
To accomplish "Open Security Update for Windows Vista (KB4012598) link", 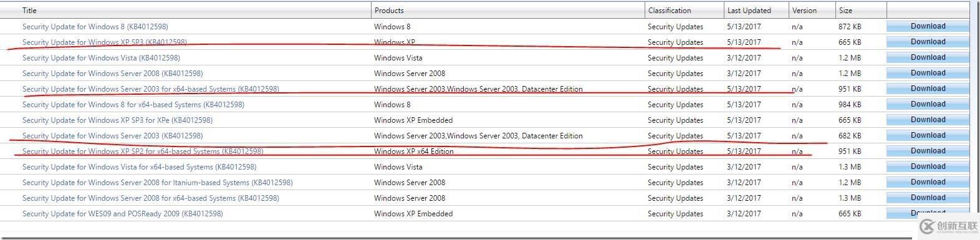I will (x=101, y=58).
